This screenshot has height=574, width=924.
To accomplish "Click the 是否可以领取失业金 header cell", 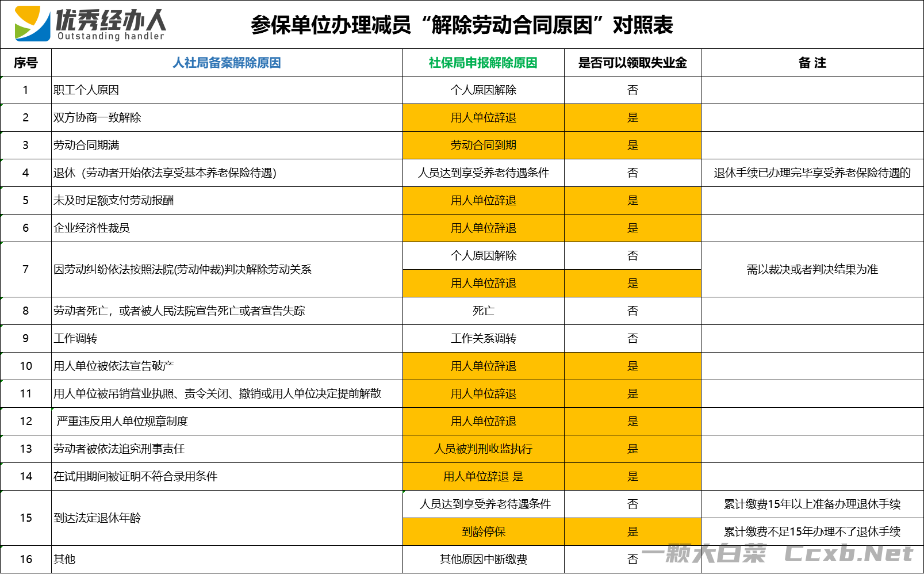I will pyautogui.click(x=632, y=63).
